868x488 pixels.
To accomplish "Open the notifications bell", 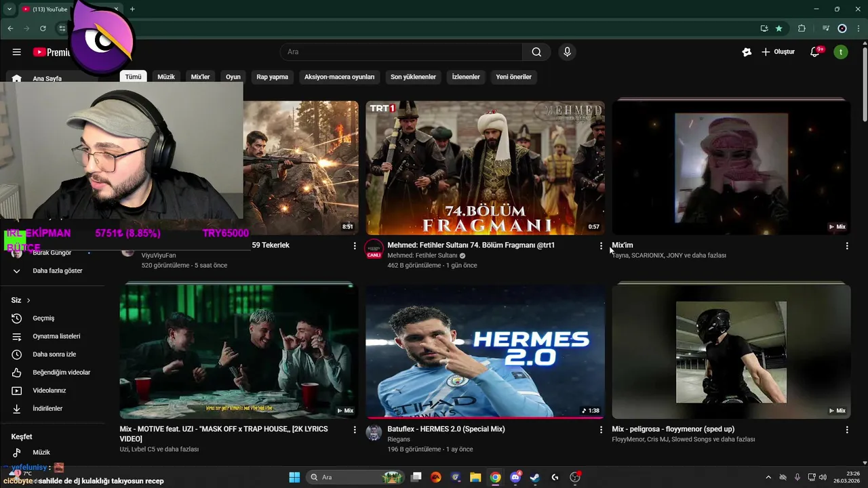I will 815,52.
